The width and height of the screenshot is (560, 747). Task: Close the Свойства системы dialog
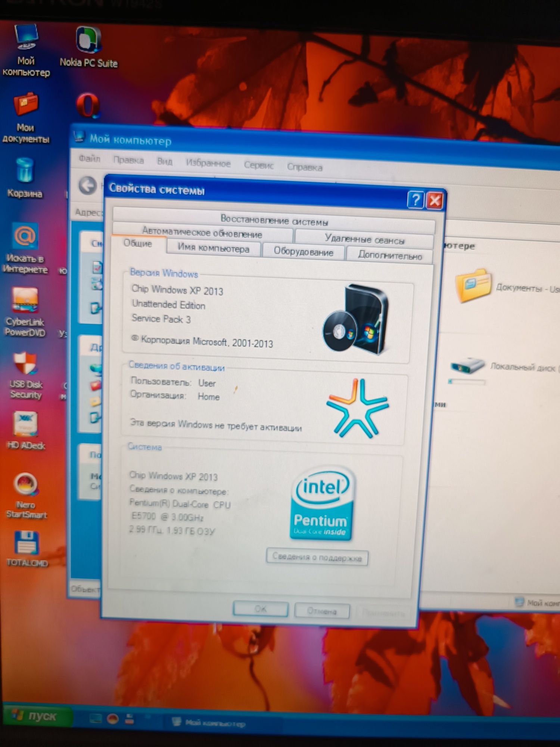pyautogui.click(x=435, y=201)
